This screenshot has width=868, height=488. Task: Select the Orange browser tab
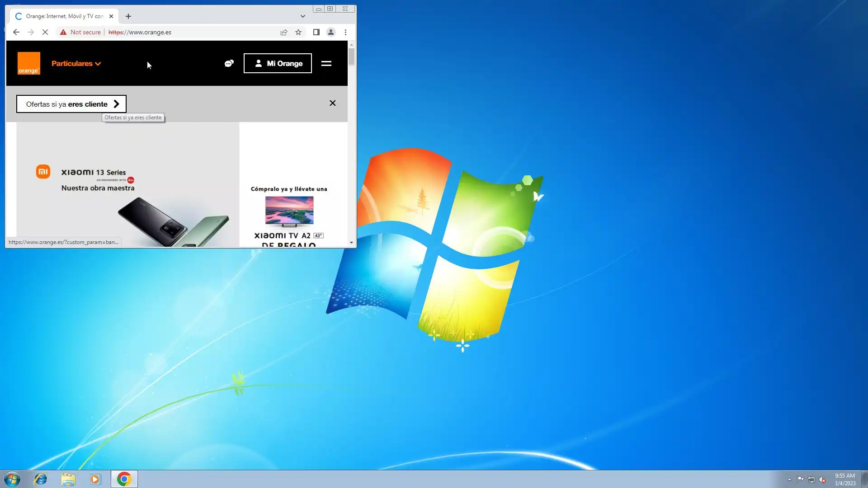pos(63,16)
